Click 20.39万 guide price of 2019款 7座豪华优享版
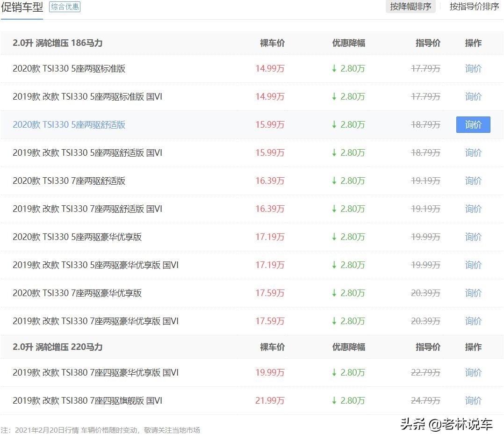 (425, 321)
